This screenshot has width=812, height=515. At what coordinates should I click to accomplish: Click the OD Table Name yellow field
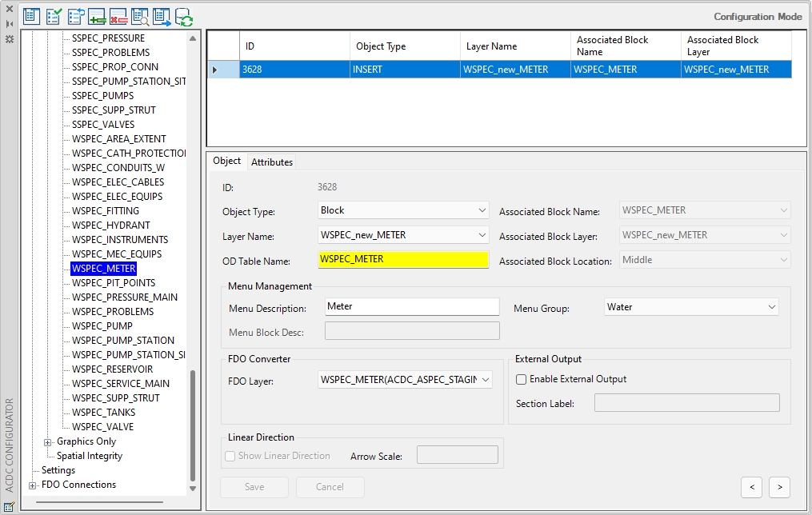click(403, 259)
